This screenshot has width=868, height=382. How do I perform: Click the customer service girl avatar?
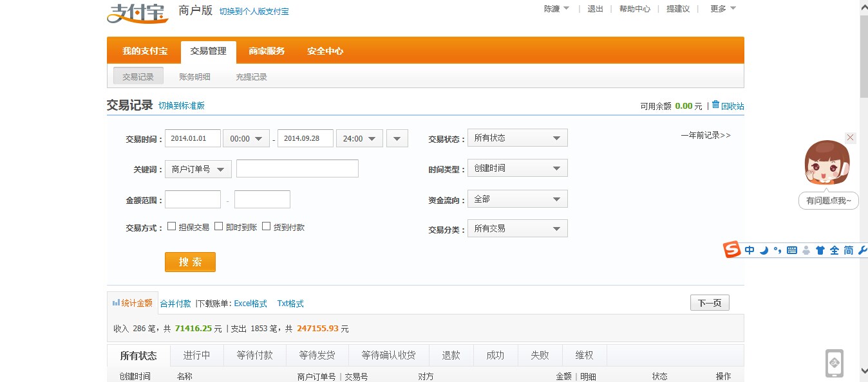pyautogui.click(x=827, y=163)
